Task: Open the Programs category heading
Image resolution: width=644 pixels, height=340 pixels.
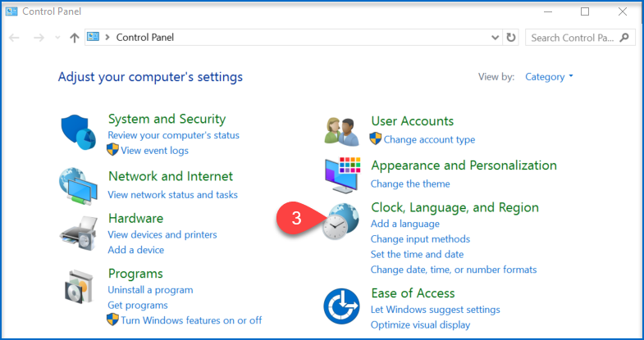Action: tap(135, 274)
